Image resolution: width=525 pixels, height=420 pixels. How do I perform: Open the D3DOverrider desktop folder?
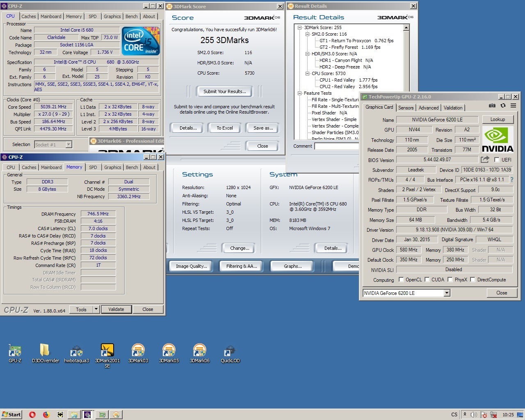click(x=45, y=353)
